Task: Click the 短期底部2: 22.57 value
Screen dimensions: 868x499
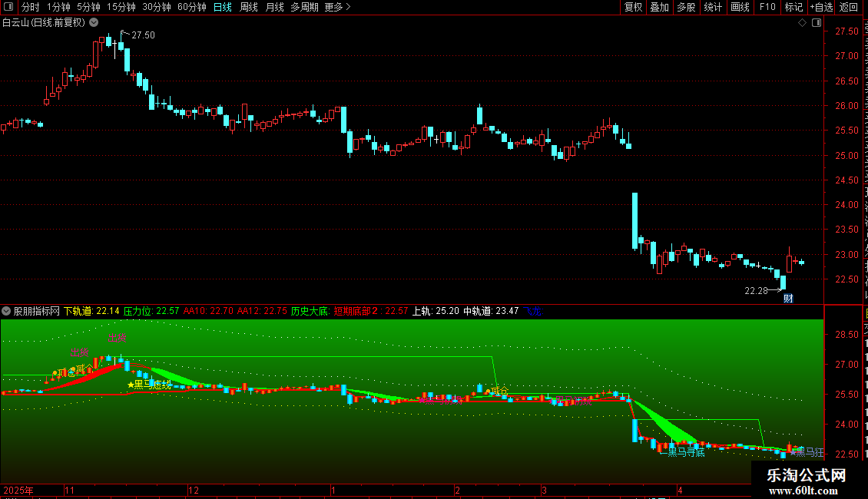Action: click(371, 311)
